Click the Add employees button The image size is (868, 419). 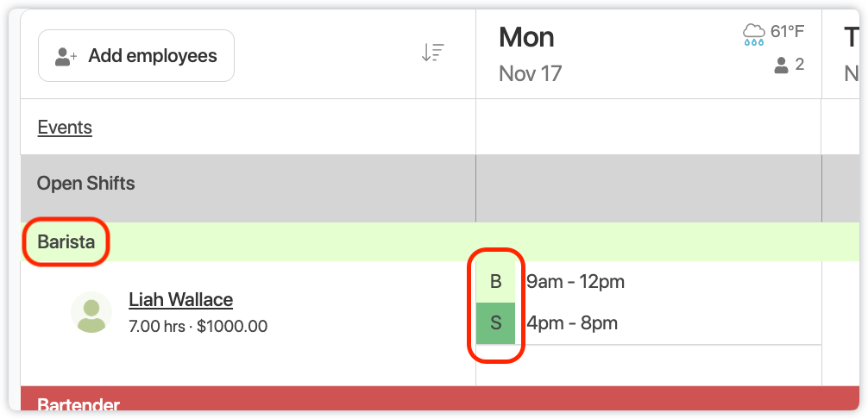pos(136,56)
